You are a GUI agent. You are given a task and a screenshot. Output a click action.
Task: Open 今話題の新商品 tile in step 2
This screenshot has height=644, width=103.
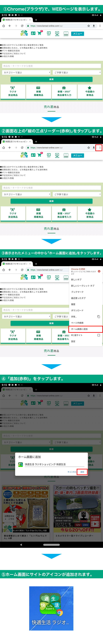(90, 214)
